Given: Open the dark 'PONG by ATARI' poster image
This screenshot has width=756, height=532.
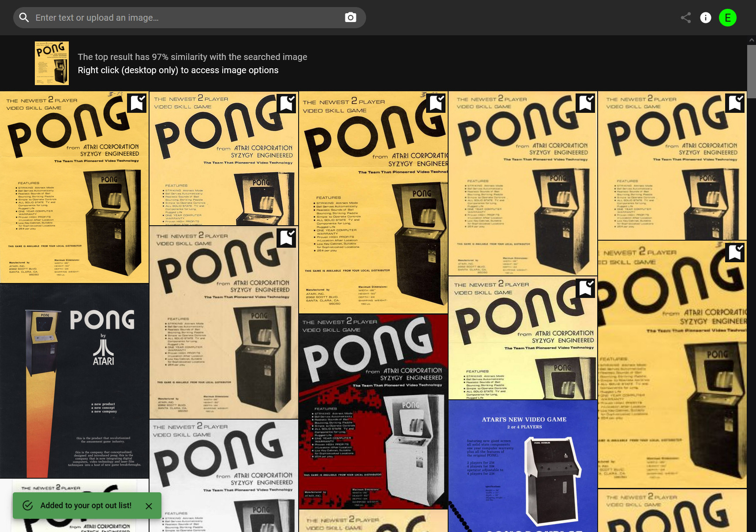Looking at the screenshot, I should [75, 381].
